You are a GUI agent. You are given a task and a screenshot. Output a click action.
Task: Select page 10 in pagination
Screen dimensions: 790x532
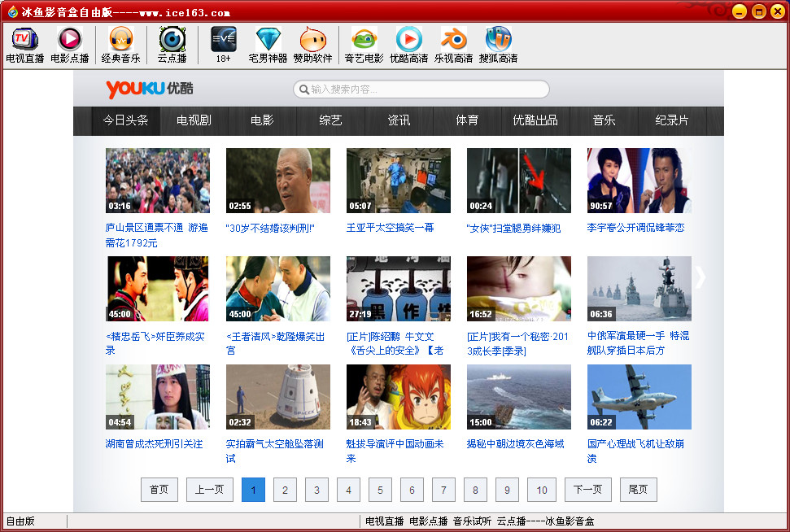click(542, 490)
